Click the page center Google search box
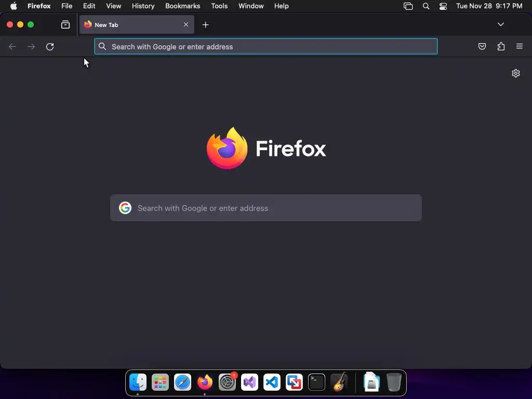 tap(265, 208)
